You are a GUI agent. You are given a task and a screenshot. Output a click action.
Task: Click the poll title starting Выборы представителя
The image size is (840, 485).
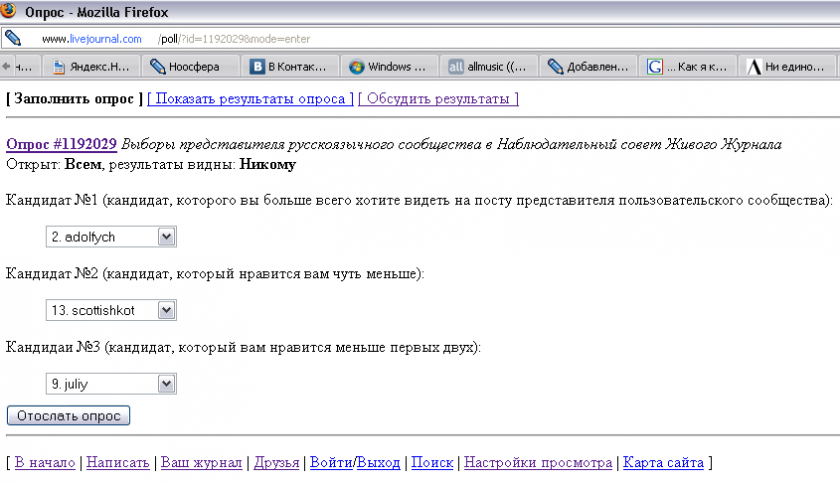coord(451,144)
